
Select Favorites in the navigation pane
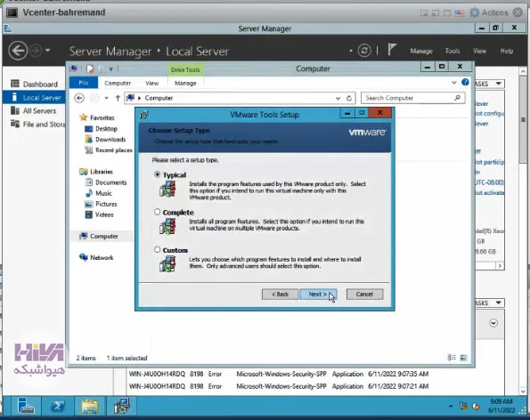(102, 117)
